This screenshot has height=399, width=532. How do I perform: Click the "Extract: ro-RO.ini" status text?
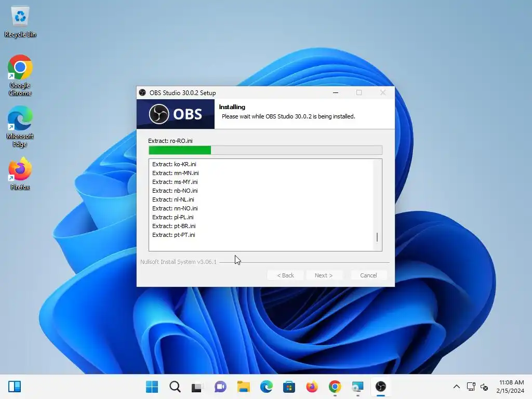pyautogui.click(x=170, y=141)
